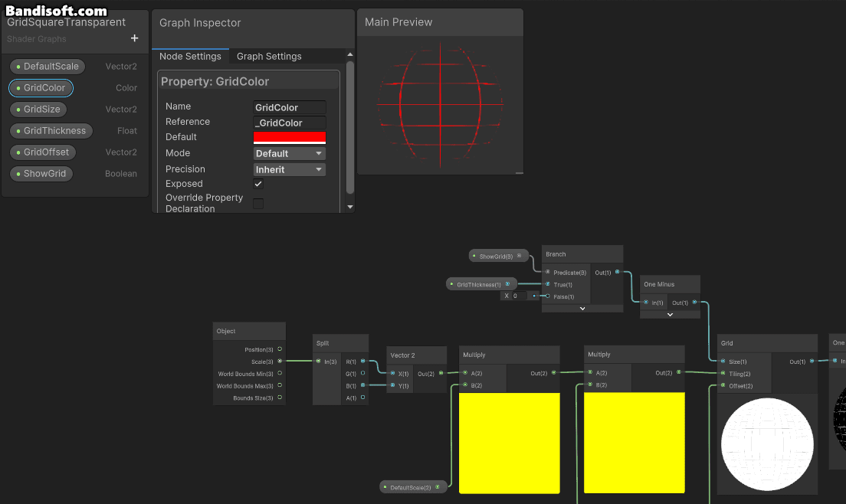
Task: Click second Multiply node yellow preview
Action: coord(634,443)
